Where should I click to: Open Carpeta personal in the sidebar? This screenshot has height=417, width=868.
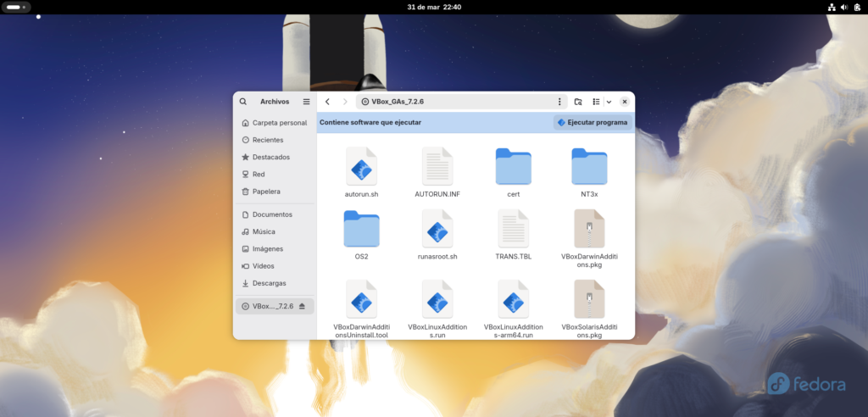coord(275,123)
